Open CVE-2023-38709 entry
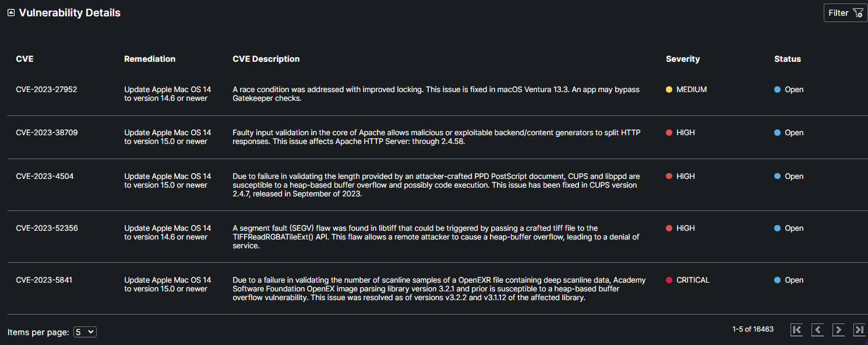The image size is (868, 345). click(47, 133)
